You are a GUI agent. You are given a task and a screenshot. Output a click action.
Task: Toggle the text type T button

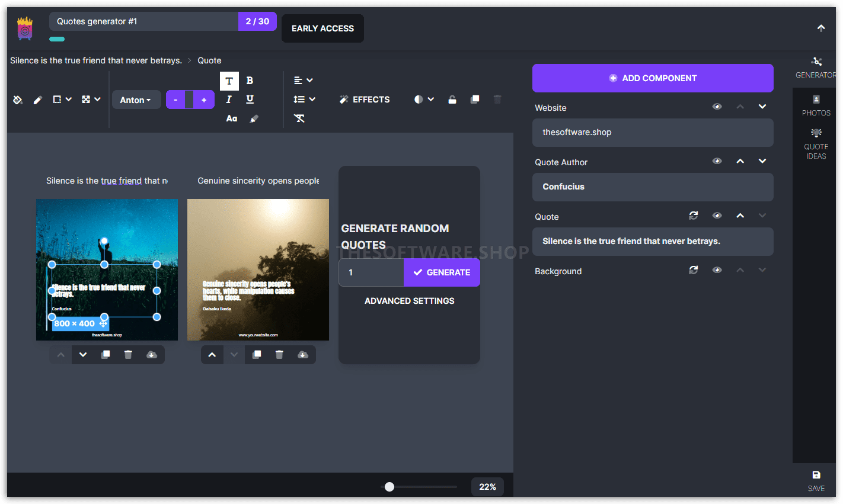coord(229,81)
